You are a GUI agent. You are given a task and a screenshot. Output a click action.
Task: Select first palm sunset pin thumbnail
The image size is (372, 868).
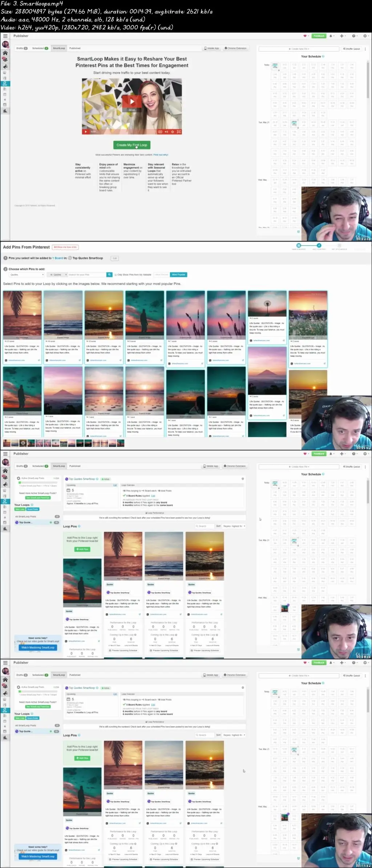22,315
